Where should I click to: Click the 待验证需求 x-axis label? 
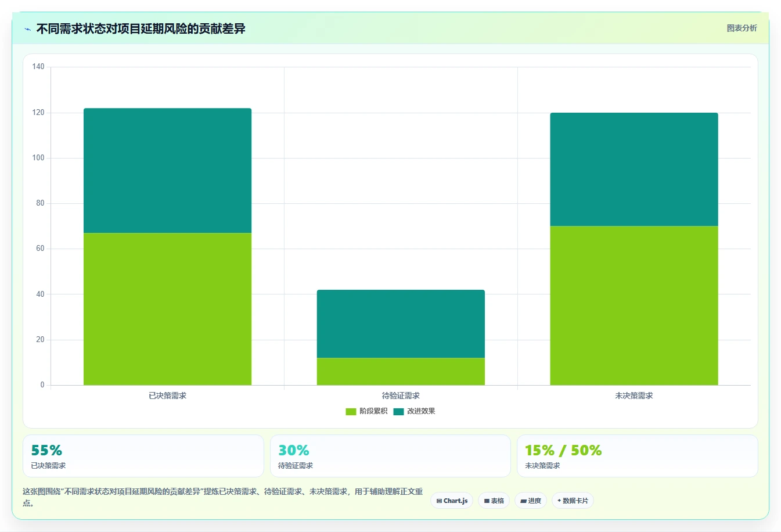(x=401, y=396)
